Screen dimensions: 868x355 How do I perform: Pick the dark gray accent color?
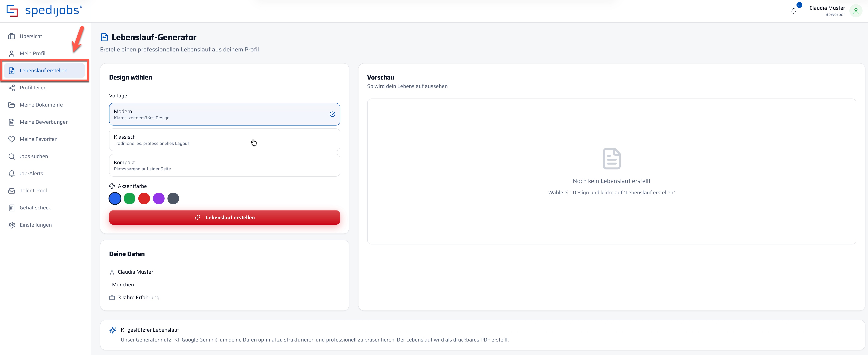(x=173, y=198)
